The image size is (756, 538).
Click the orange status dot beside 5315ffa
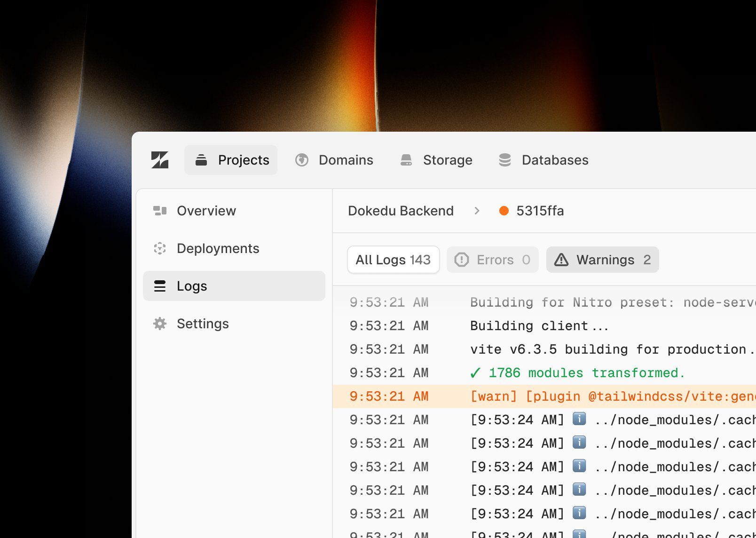pyautogui.click(x=504, y=211)
